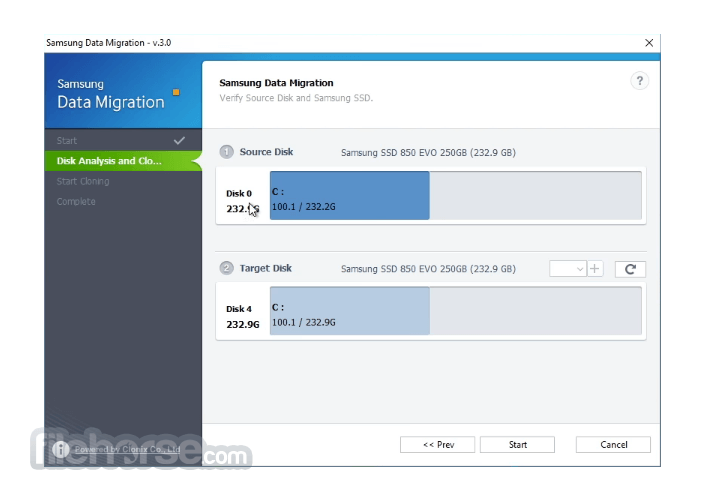Image resolution: width=701 pixels, height=500 pixels.
Task: Open the Powered by Clonix Co., Ltd link
Action: coord(127,449)
